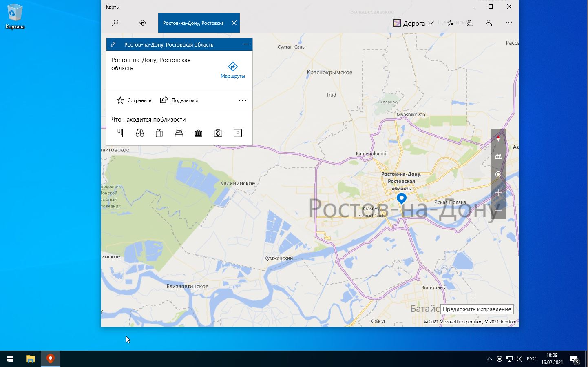Open more options in the info card
Image resolution: width=588 pixels, height=367 pixels.
click(243, 100)
